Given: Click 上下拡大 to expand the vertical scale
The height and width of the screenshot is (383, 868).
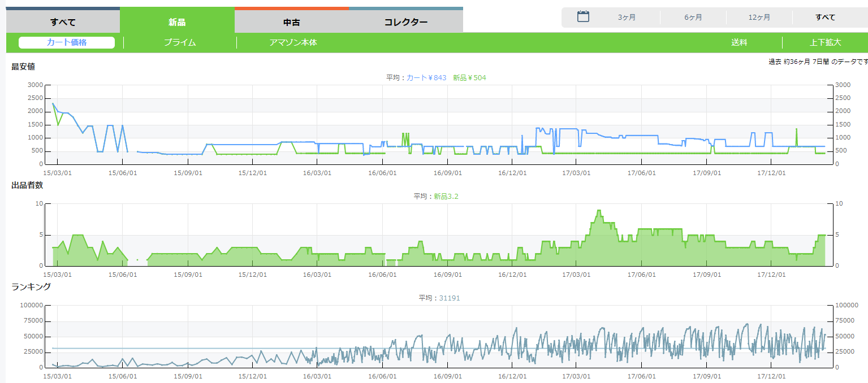Looking at the screenshot, I should click(825, 42).
